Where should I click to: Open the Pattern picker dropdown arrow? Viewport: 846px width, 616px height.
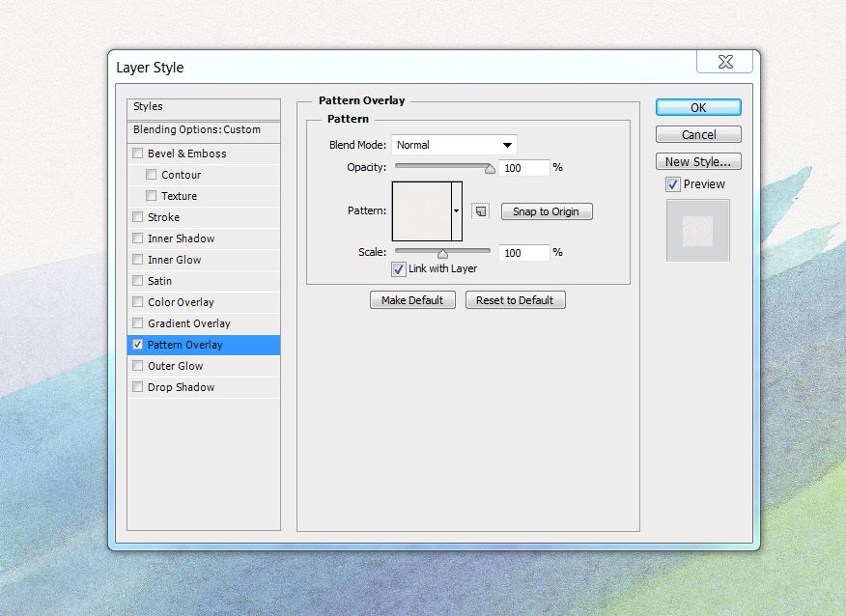[457, 210]
